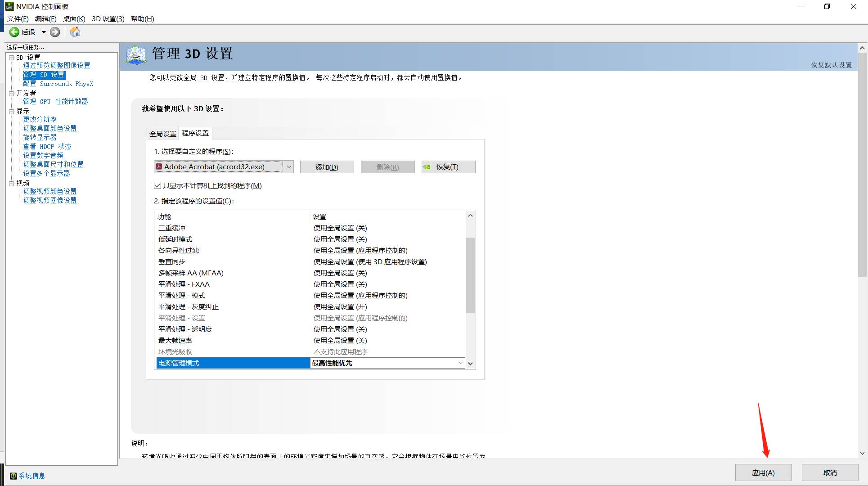Image resolution: width=868 pixels, height=486 pixels.
Task: Click the Home house icon
Action: pos(75,32)
